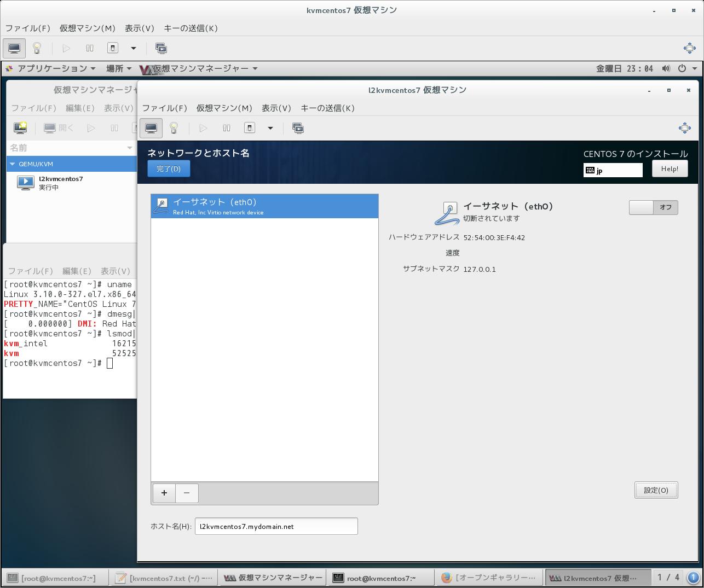
Task: Select l2kvmcentos7 VM row in manager
Action: (72, 183)
